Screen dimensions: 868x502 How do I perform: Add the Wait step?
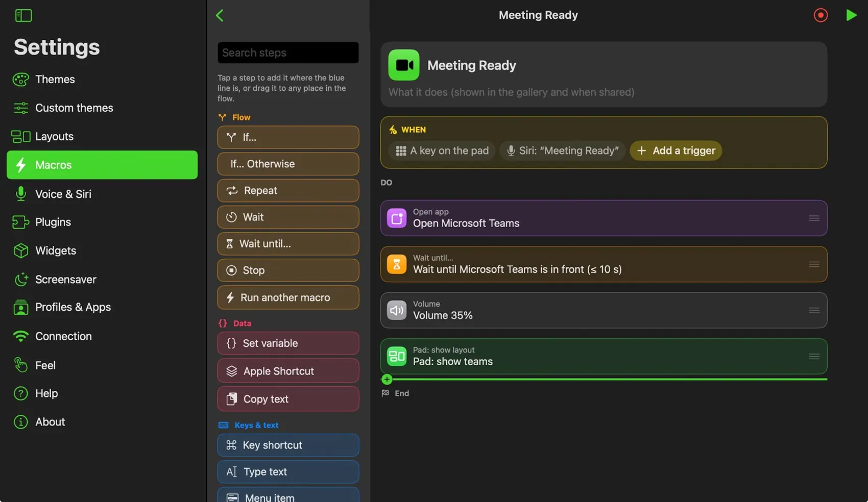(x=288, y=217)
